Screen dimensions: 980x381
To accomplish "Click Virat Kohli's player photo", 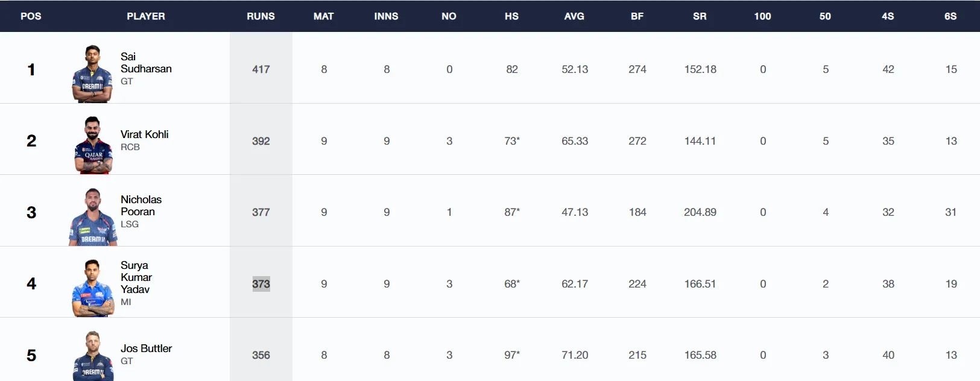I will pos(93,145).
